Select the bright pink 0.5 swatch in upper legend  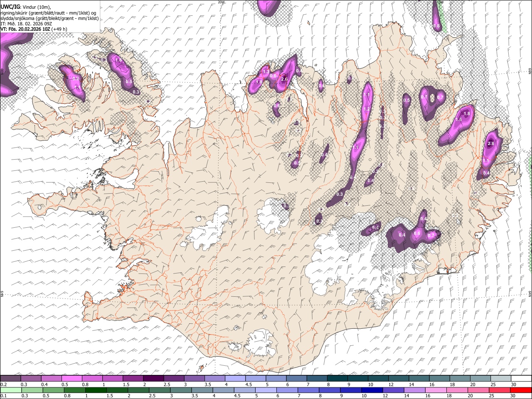click(71, 378)
